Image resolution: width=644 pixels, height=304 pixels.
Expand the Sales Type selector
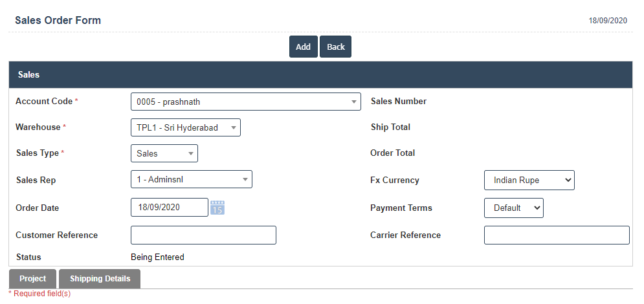tap(164, 153)
